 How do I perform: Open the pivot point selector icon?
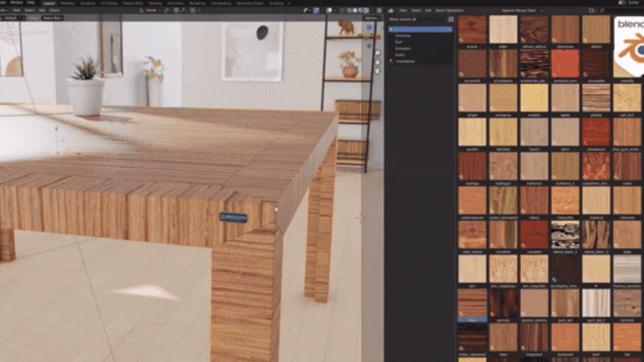[x=168, y=10]
